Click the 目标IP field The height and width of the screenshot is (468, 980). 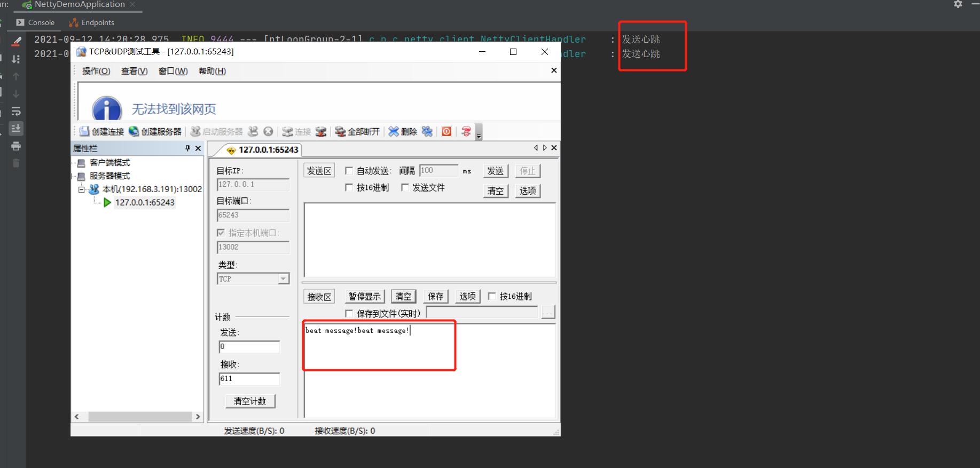coord(253,185)
